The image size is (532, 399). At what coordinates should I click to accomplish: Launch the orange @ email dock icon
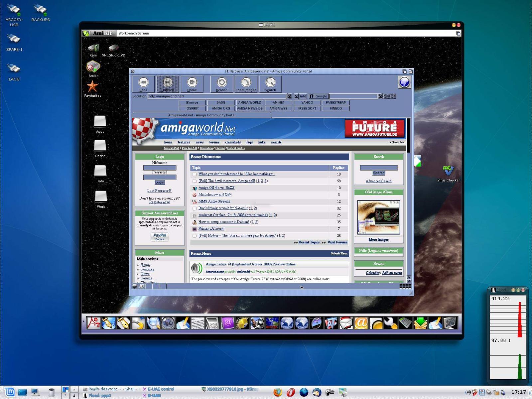361,323
